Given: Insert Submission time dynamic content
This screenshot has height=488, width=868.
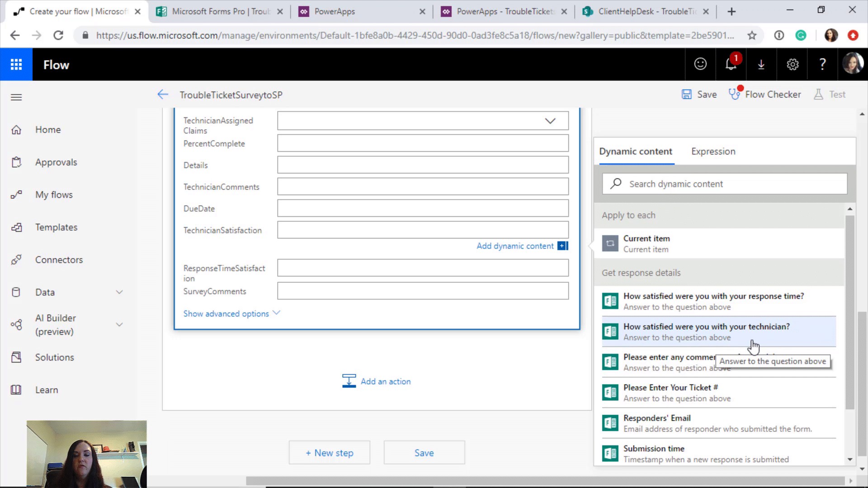Looking at the screenshot, I should (719, 454).
